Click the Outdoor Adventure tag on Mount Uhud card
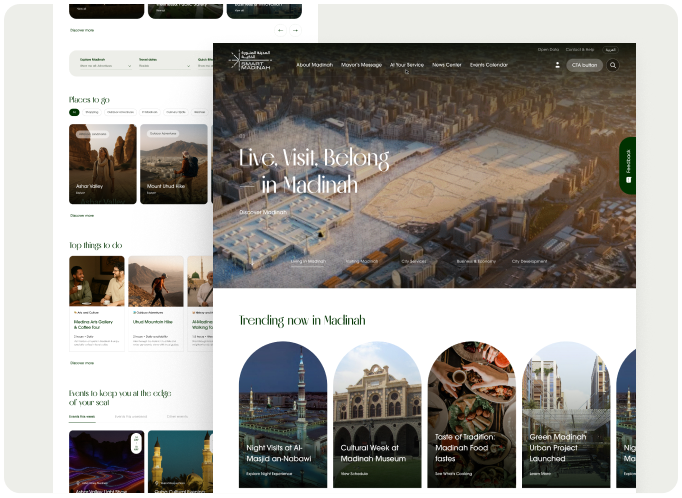682x498 pixels. 163,134
